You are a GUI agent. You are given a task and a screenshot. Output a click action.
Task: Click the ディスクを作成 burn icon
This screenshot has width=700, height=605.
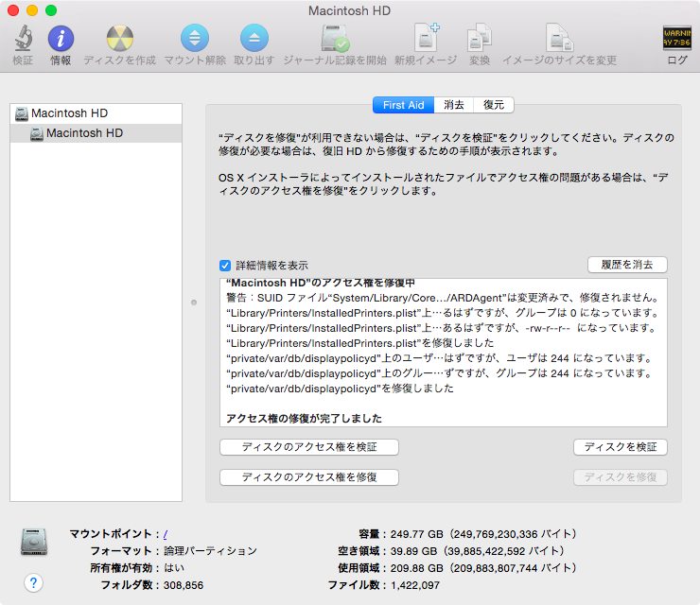[x=119, y=39]
